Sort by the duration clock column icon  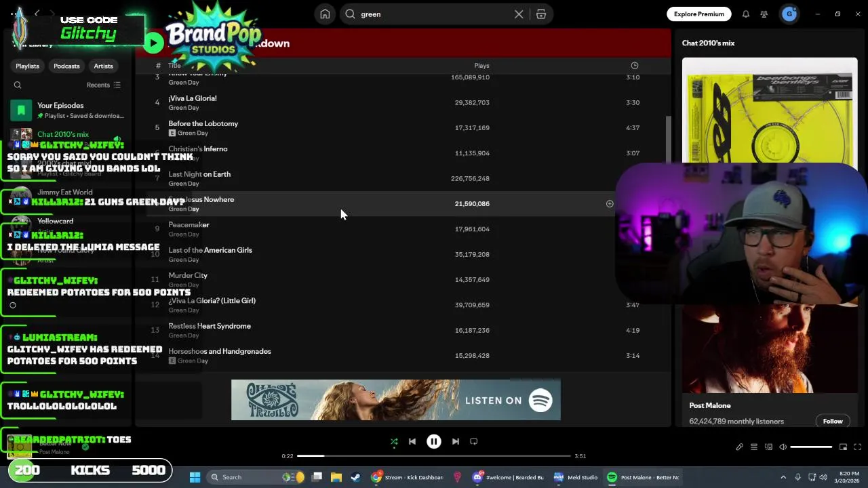tap(635, 66)
